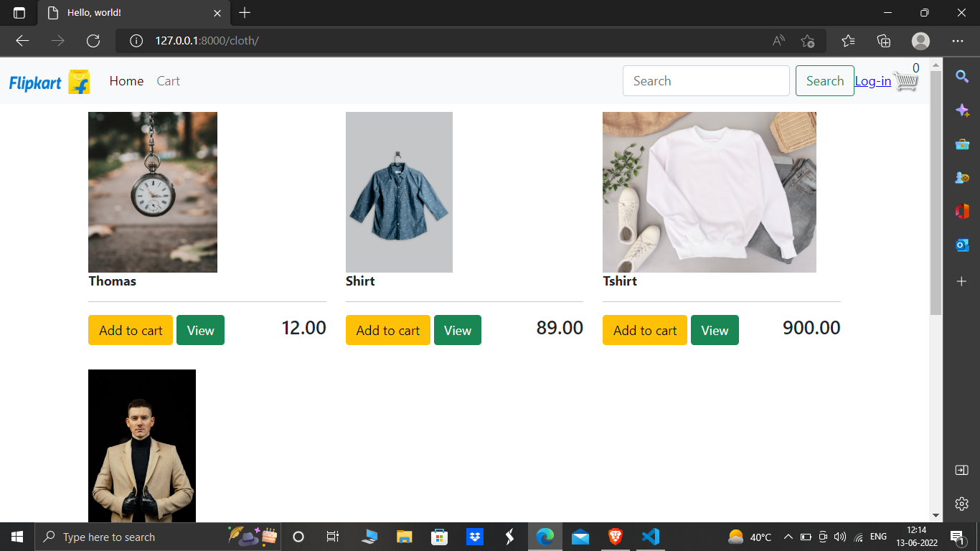Viewport: 980px width, 551px height.
Task: Click the page scrollbar down arrow
Action: (x=935, y=514)
